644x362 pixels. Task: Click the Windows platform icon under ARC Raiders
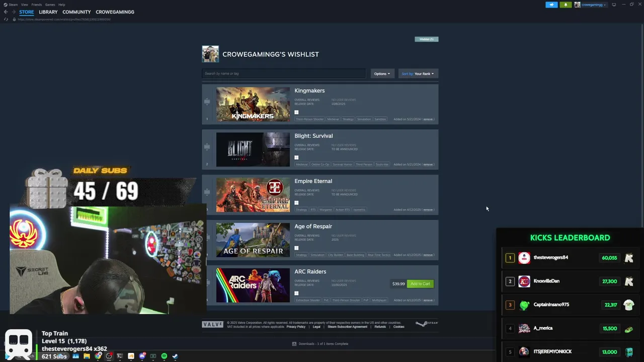pyautogui.click(x=296, y=293)
